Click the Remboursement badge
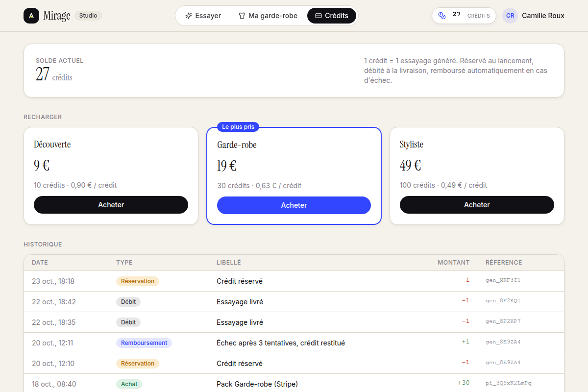This screenshot has height=392, width=588. (144, 343)
